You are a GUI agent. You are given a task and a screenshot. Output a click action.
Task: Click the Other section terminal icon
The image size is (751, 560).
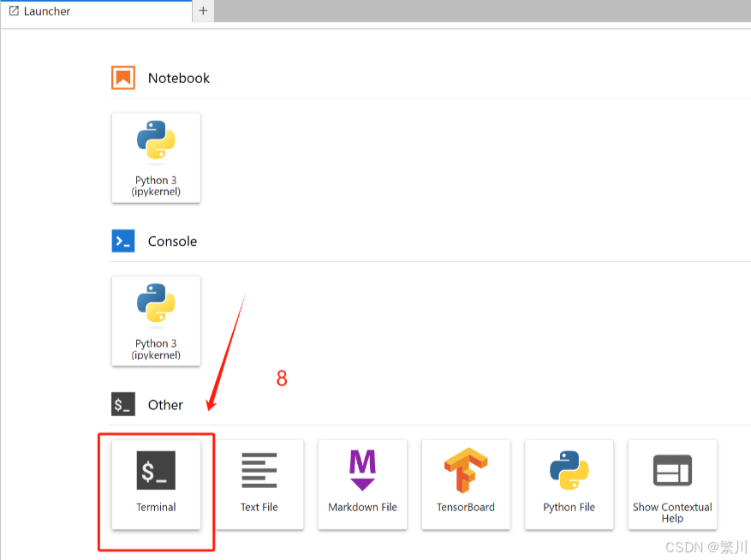[123, 404]
